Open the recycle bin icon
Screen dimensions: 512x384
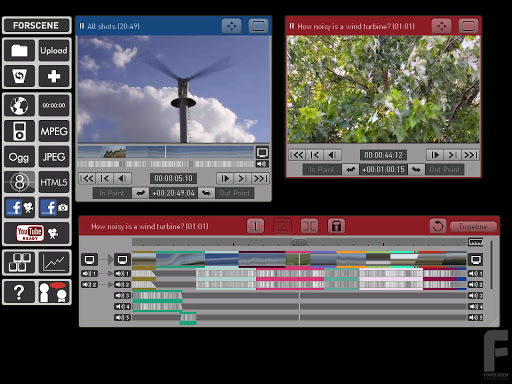tap(19, 76)
